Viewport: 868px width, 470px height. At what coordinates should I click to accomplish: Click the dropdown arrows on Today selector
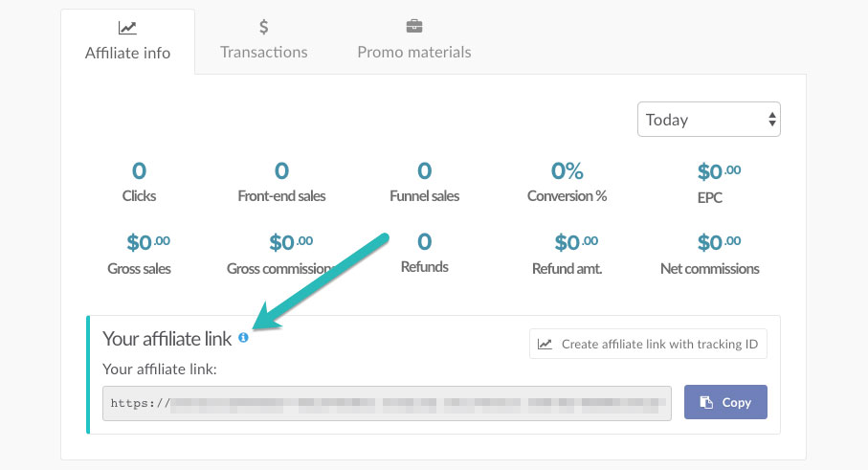coord(771,119)
